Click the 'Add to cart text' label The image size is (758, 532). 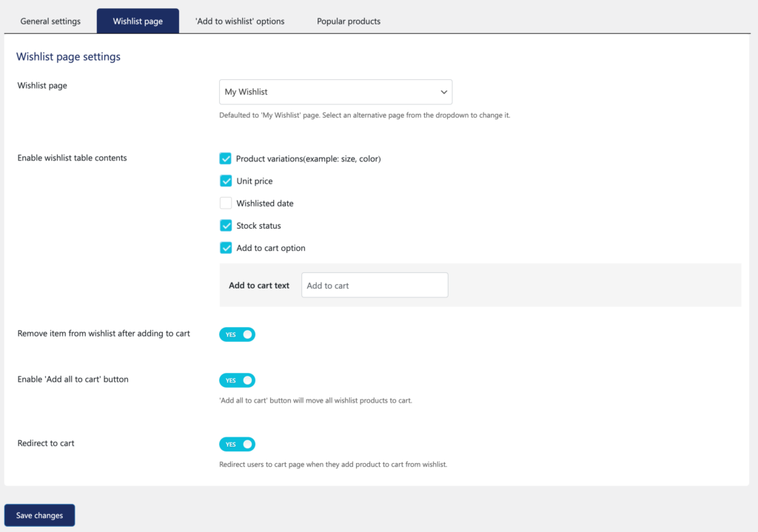point(259,286)
